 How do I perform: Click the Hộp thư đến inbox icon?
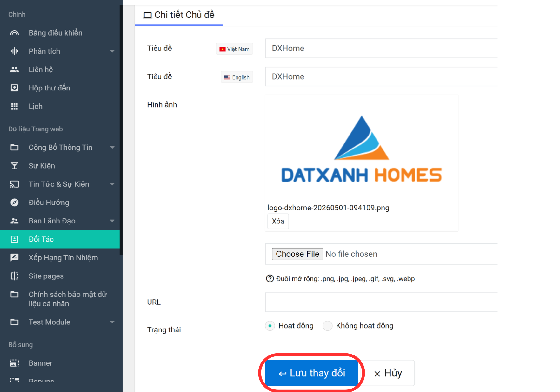(14, 88)
